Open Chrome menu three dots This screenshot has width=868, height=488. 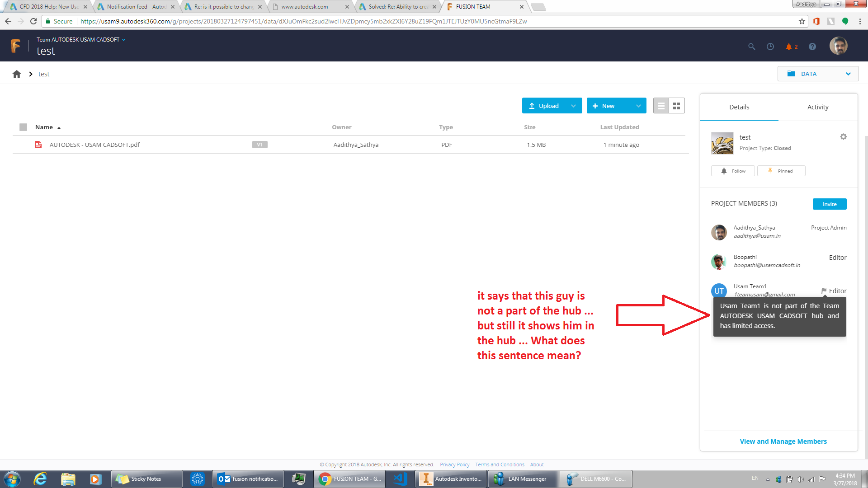coord(860,21)
